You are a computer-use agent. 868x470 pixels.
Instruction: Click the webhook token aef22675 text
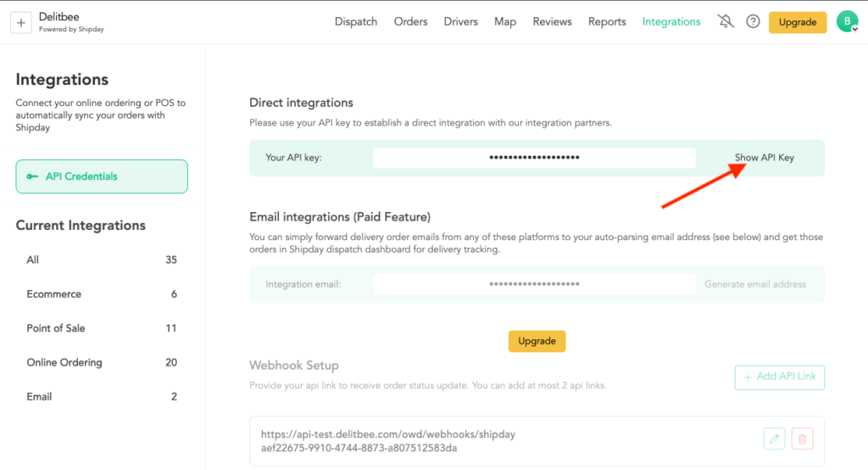tap(359, 448)
